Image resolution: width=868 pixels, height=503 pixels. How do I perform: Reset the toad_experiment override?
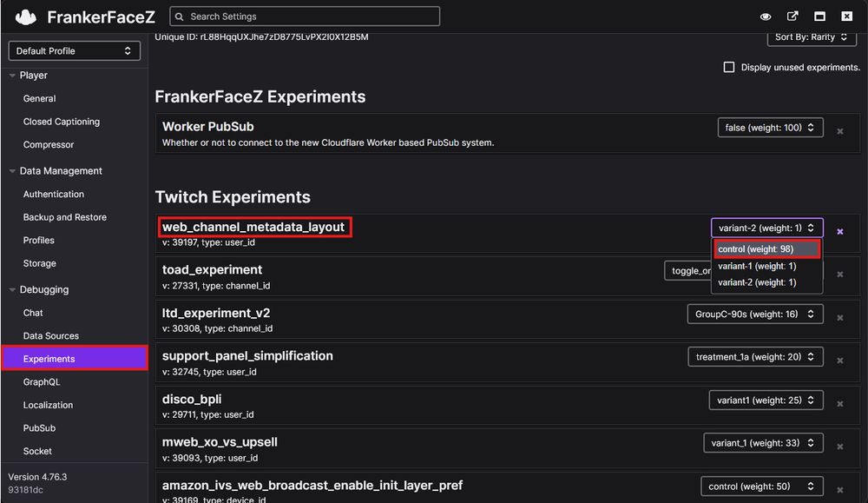pyautogui.click(x=839, y=275)
